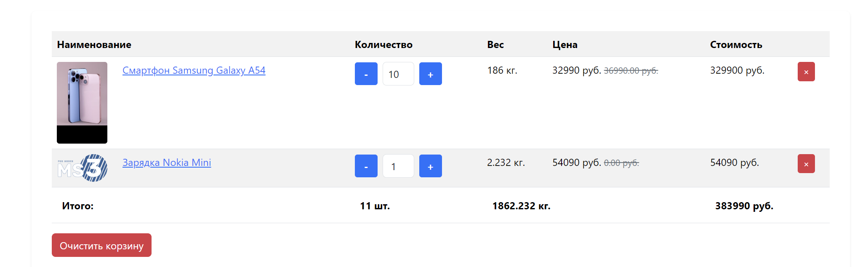Open the Смартфон Samsung Galaxy A54 link
This screenshot has height=267, width=868.
(x=194, y=70)
